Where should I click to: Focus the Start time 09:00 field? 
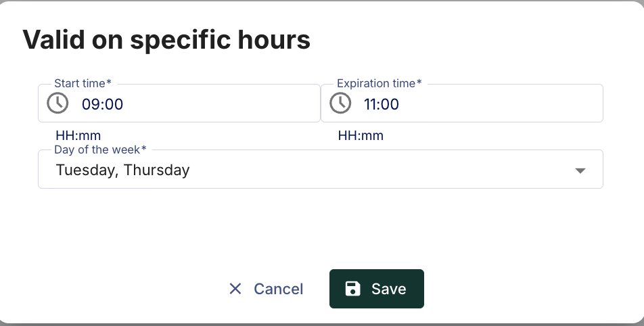click(179, 103)
